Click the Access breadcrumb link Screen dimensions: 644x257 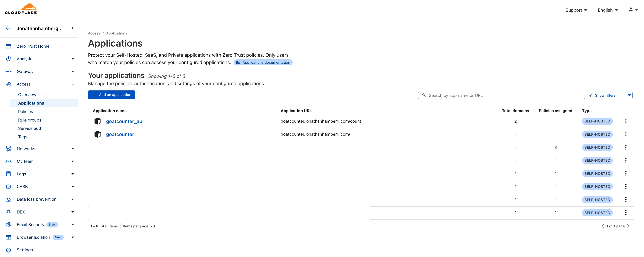(x=94, y=33)
